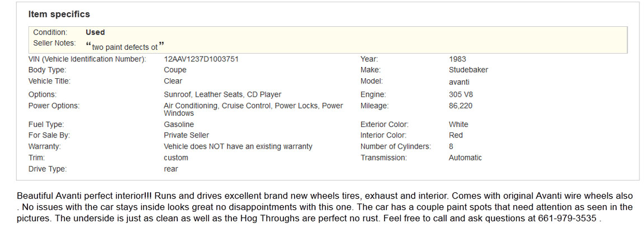Click the White exterior color value
Screen dimensions: 644x247
click(458, 125)
